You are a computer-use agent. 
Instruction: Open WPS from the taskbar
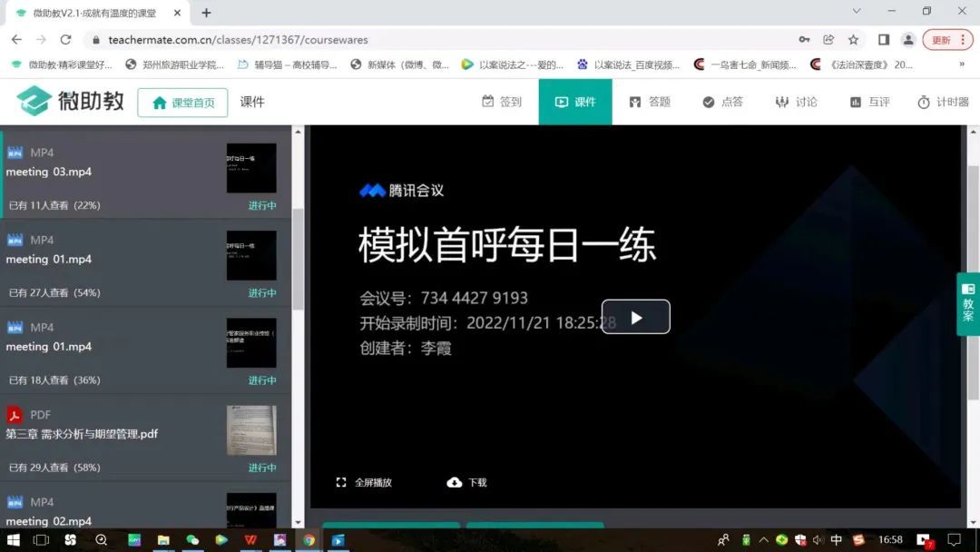point(250,539)
